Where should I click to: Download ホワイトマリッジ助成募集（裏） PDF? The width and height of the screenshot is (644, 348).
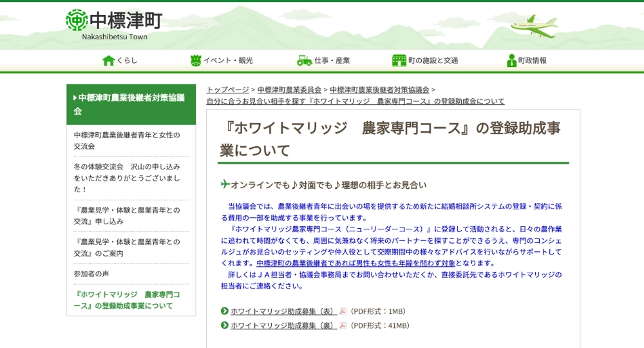click(283, 325)
